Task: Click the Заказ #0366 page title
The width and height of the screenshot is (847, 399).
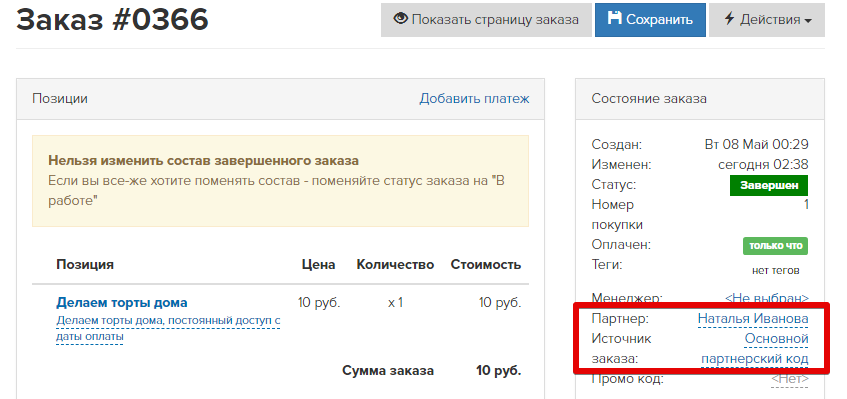Action: 112,19
